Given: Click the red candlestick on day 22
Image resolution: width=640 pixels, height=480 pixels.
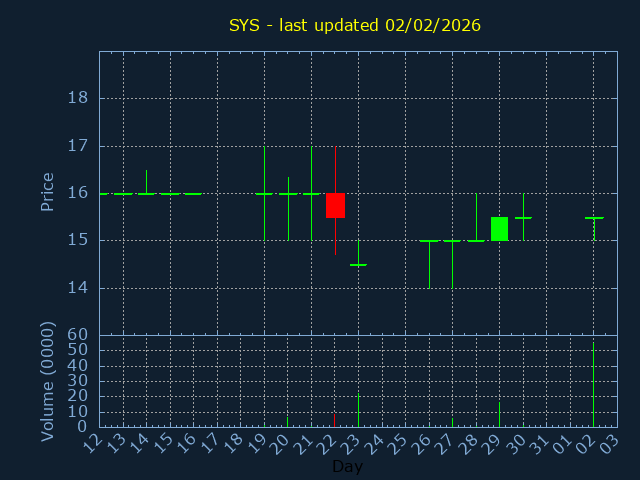Looking at the screenshot, I should click(x=335, y=205).
